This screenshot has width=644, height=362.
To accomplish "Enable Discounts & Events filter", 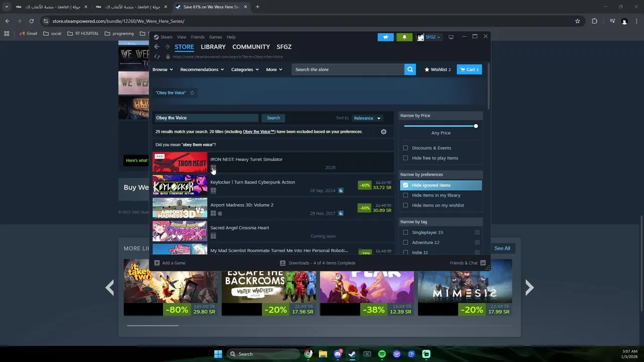I will (x=406, y=148).
